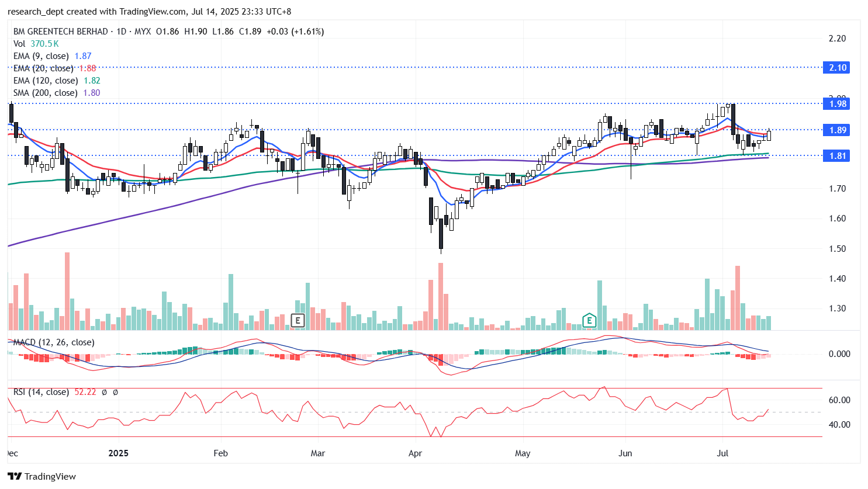Click the 1.70 price axis label
Screen dimensions: 868x489
(838, 189)
